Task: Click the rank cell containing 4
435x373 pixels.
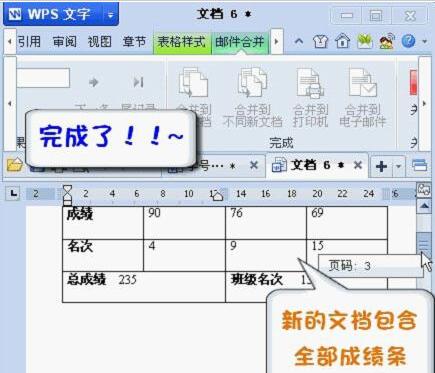Action: pos(184,255)
